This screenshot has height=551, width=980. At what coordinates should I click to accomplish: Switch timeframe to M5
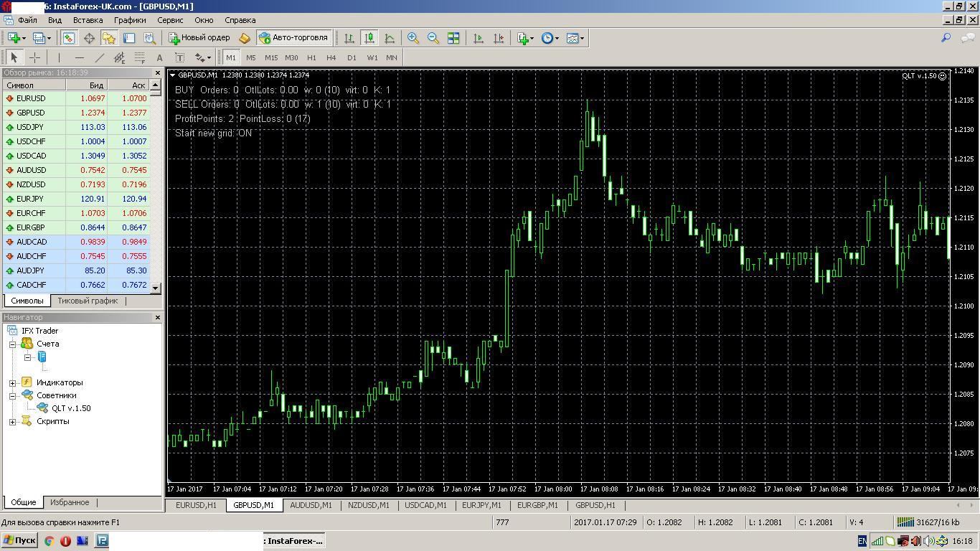250,57
